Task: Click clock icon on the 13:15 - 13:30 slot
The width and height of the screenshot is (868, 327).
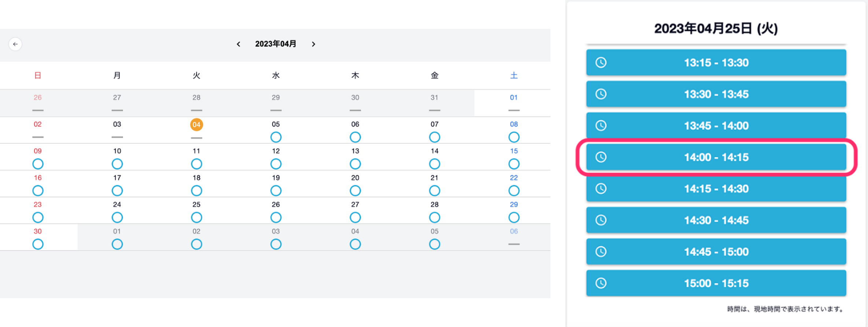Action: coord(601,63)
